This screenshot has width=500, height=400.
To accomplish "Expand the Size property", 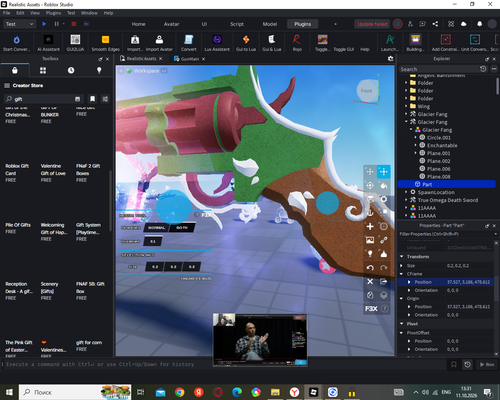I will point(402,266).
